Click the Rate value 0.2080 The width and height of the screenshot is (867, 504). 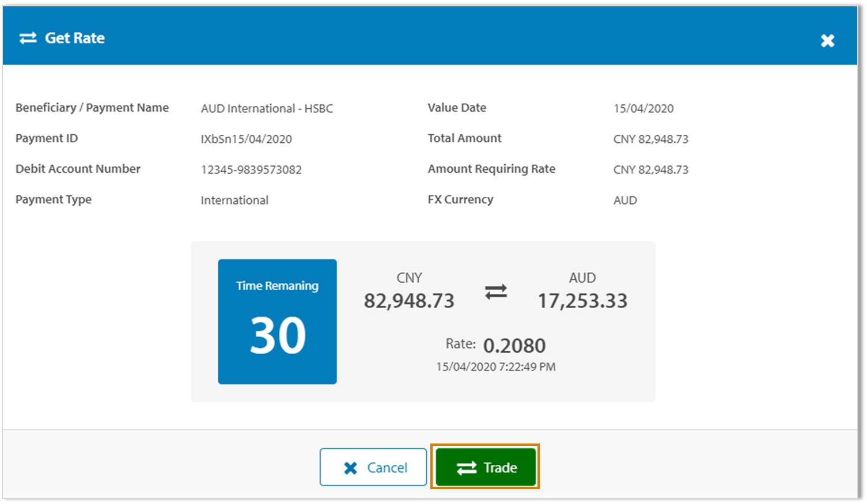514,345
